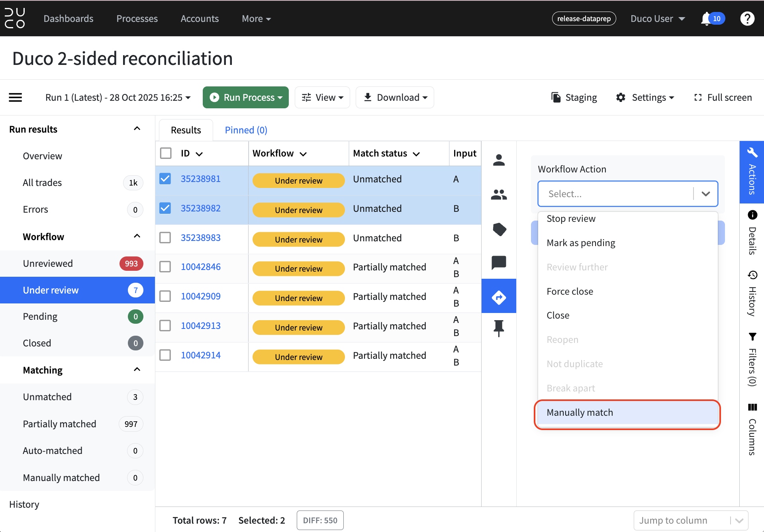Click the Jump to column field

(x=691, y=520)
